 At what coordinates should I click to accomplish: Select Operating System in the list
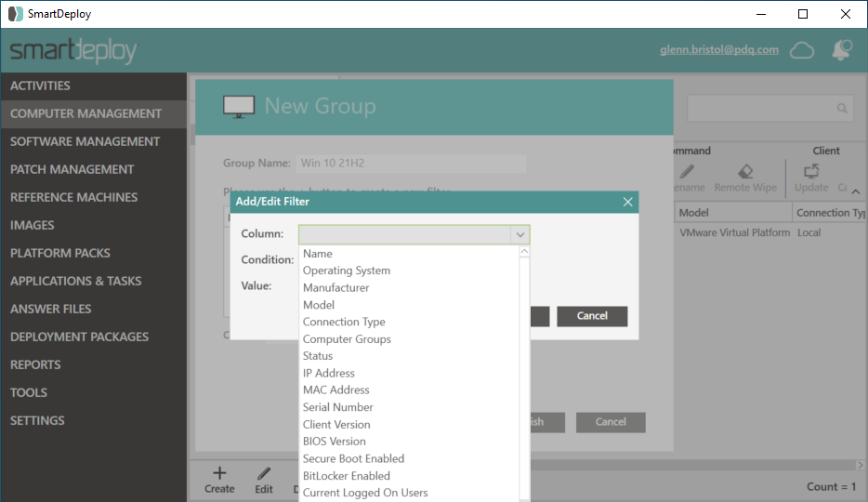point(347,271)
